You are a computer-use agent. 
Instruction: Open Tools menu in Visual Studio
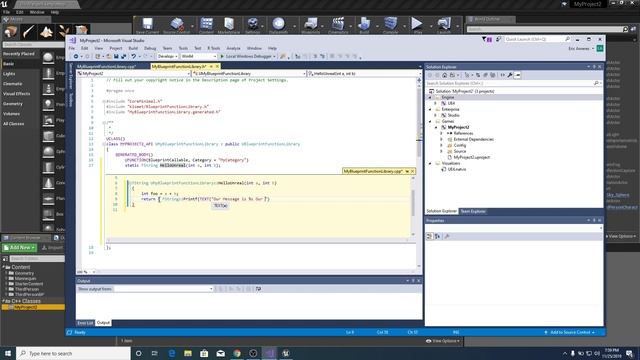[x=183, y=48]
